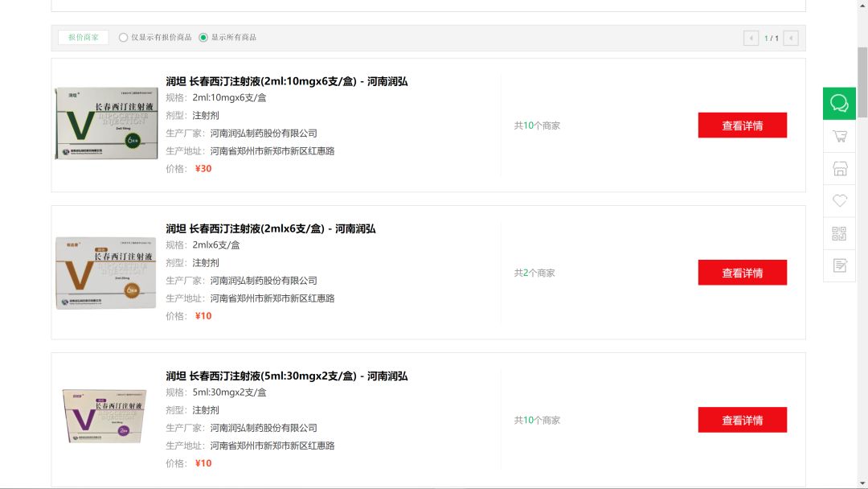Go to previous page arrow in pager
The width and height of the screenshot is (868, 489).
[751, 39]
